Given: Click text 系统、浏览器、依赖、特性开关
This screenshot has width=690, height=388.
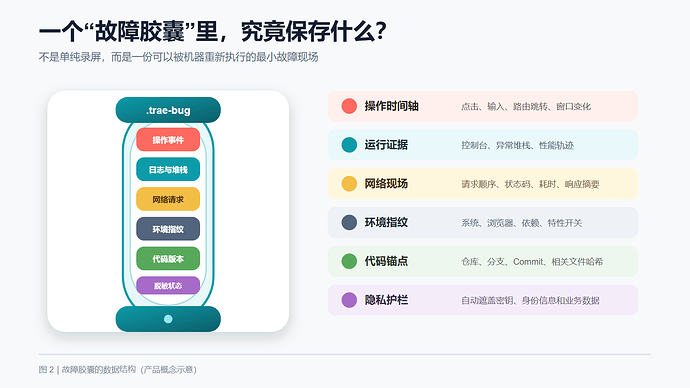Looking at the screenshot, I should point(521,223).
